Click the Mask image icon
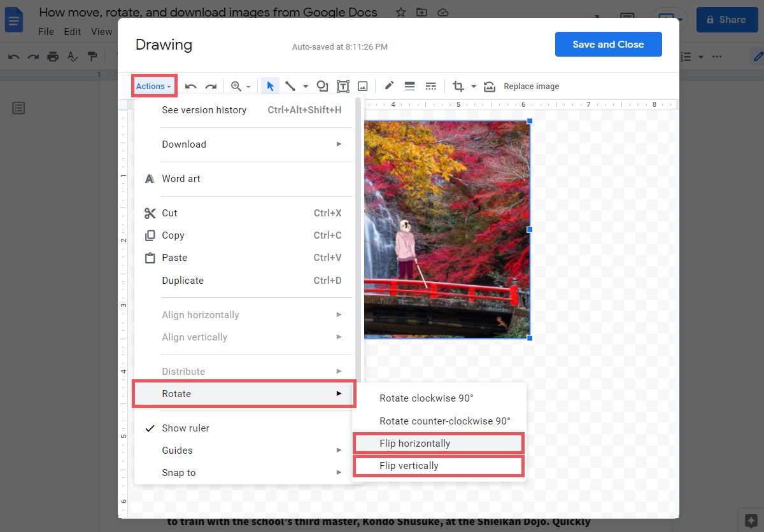 click(x=489, y=85)
